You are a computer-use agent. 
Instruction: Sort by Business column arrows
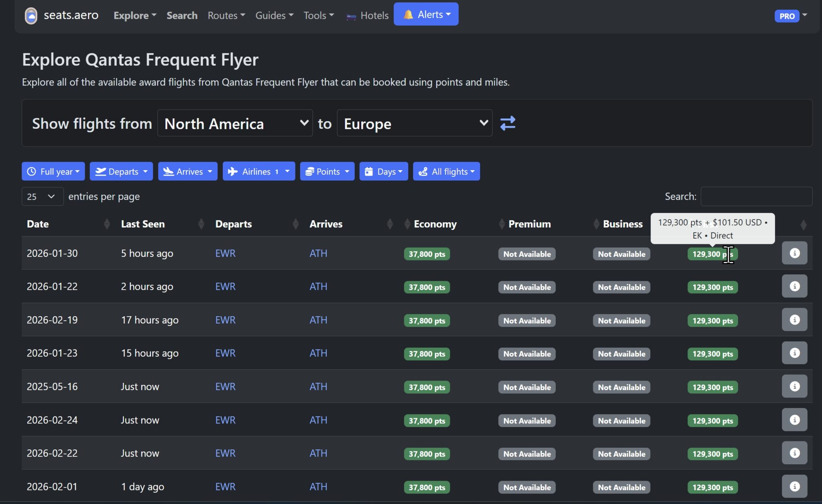(x=596, y=224)
